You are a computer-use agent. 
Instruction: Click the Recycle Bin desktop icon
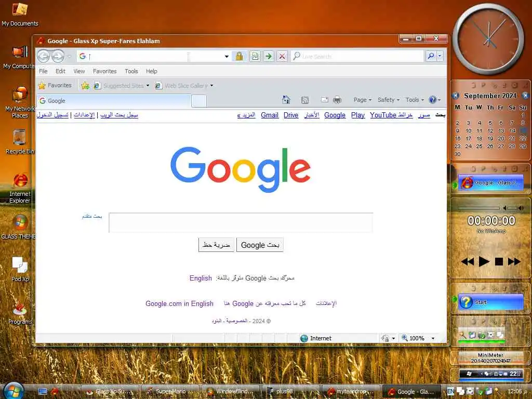(20, 141)
